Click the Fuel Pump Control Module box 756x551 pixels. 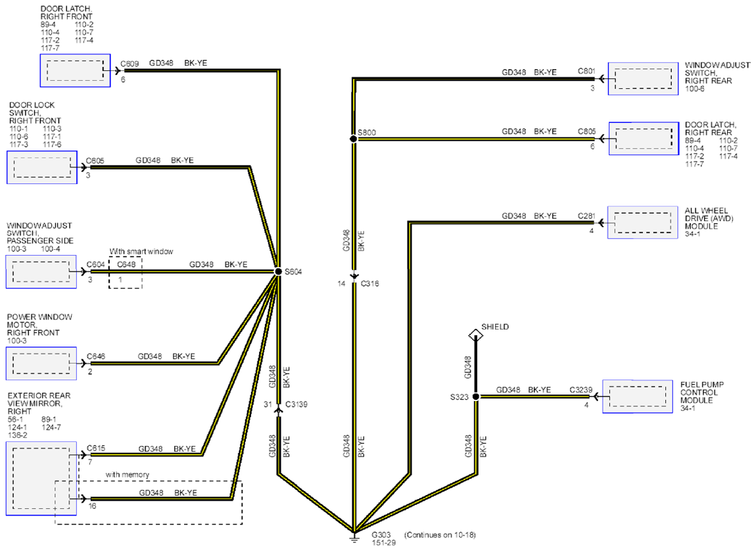[638, 396]
